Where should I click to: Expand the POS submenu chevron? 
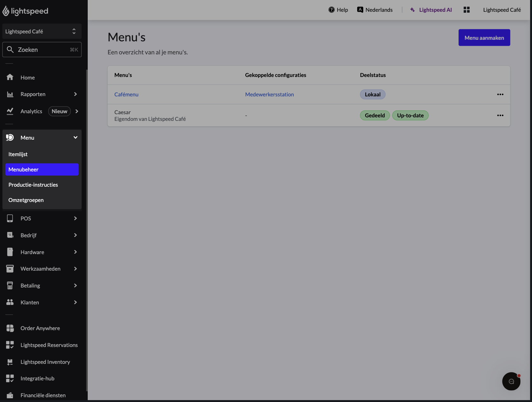click(x=75, y=218)
